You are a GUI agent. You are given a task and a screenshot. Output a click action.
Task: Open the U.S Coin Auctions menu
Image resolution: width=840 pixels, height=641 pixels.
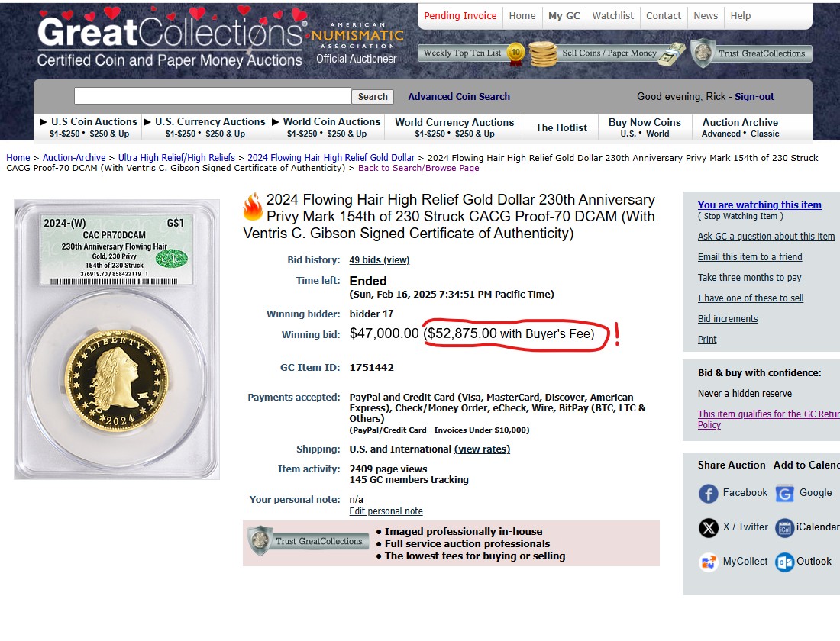tap(88, 122)
